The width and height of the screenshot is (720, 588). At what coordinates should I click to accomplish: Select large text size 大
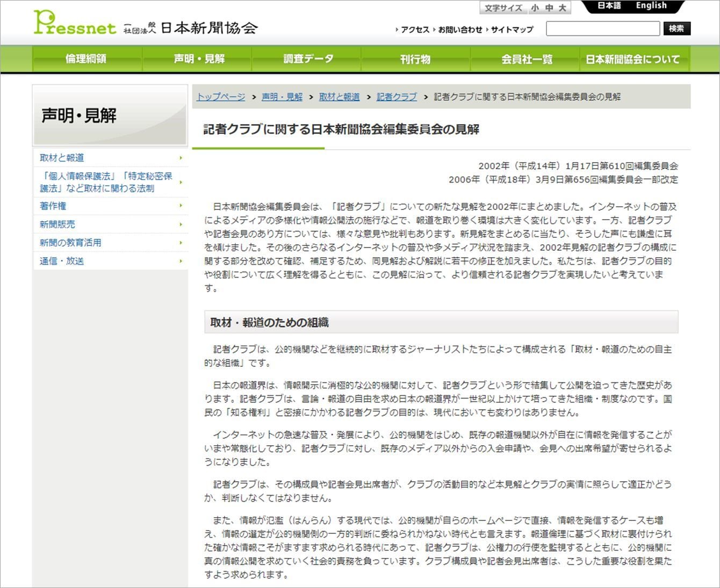click(x=562, y=8)
